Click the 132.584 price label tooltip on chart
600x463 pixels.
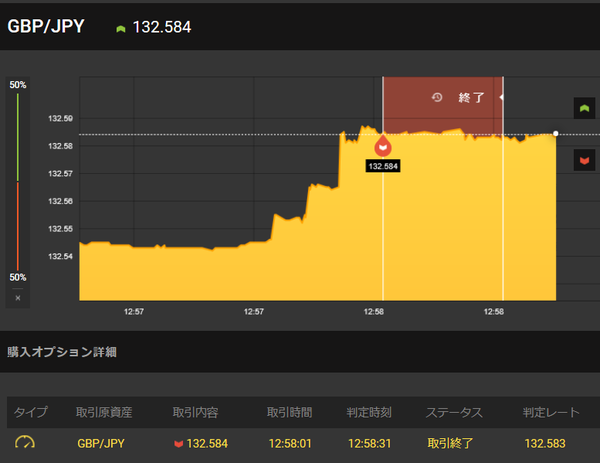click(383, 166)
